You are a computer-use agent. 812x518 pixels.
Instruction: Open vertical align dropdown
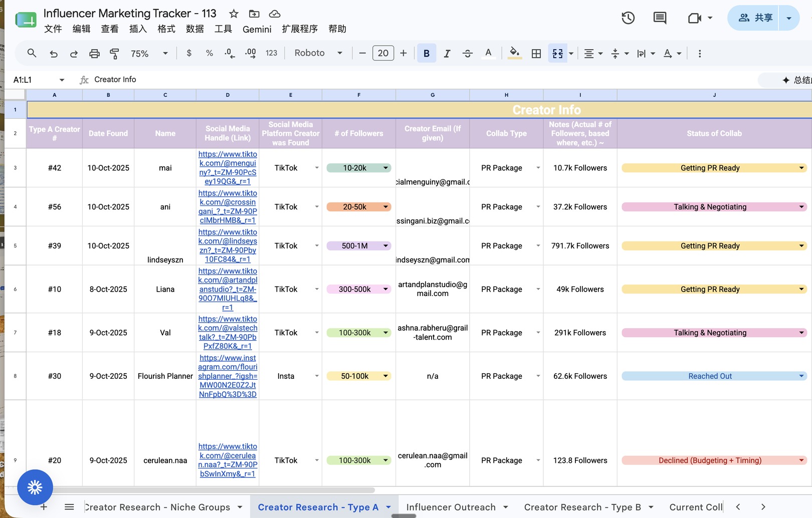(x=620, y=54)
